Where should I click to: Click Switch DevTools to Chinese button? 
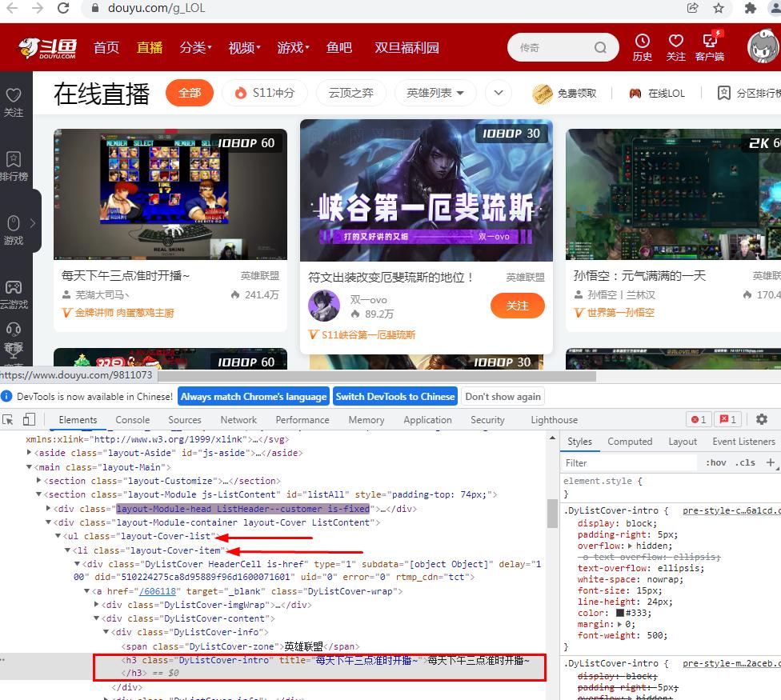click(x=395, y=396)
